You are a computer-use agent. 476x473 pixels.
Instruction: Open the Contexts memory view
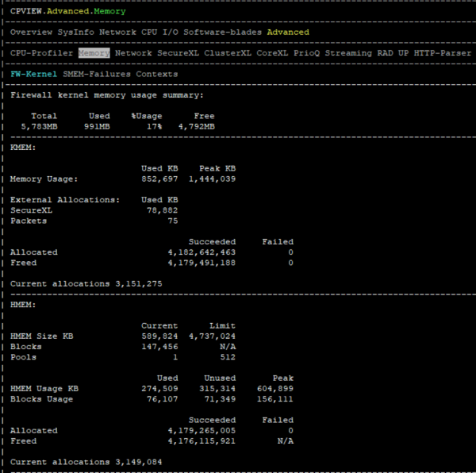pyautogui.click(x=156, y=74)
